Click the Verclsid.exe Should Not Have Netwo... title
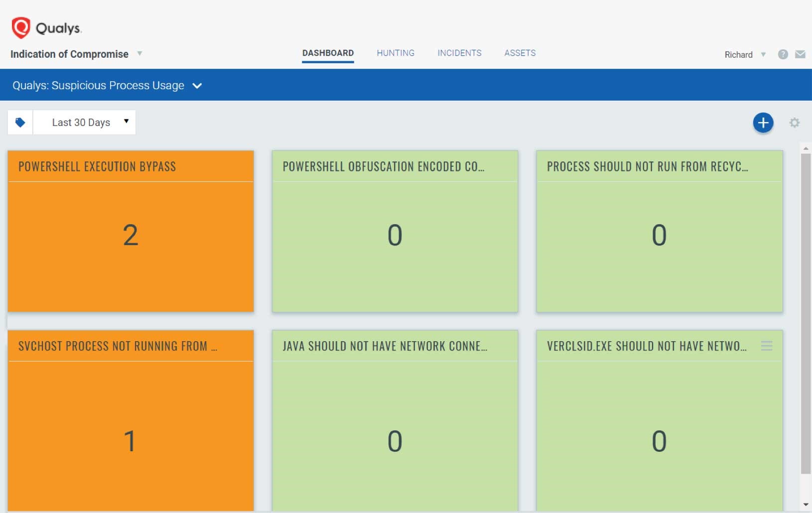This screenshot has width=812, height=513. [647, 346]
